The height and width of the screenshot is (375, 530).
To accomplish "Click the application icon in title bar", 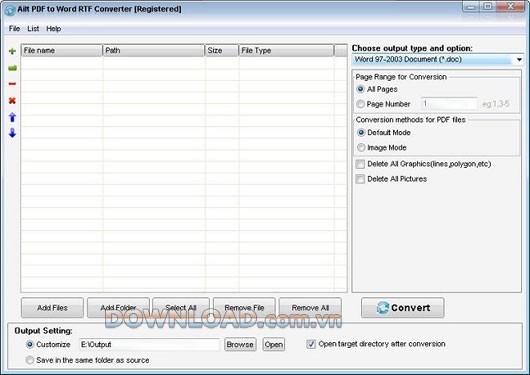I will (10, 10).
